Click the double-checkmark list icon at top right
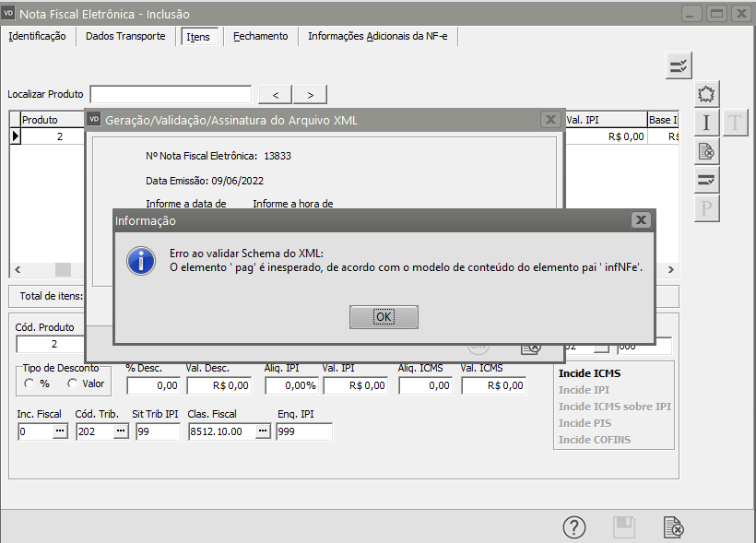This screenshot has width=756, height=543. (x=679, y=65)
